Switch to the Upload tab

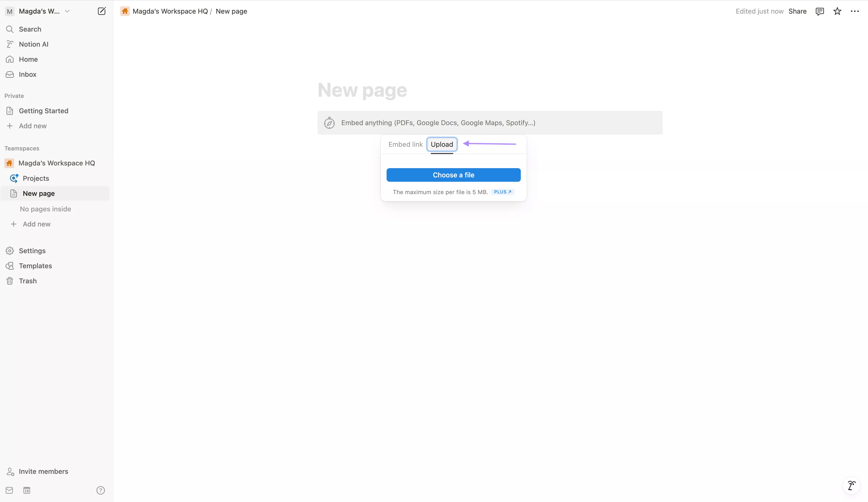442,144
